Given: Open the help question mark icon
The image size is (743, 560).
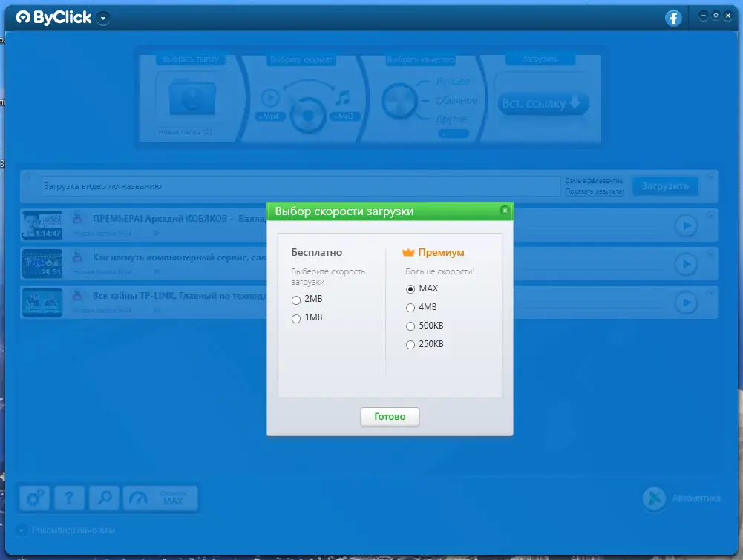Looking at the screenshot, I should click(69, 498).
